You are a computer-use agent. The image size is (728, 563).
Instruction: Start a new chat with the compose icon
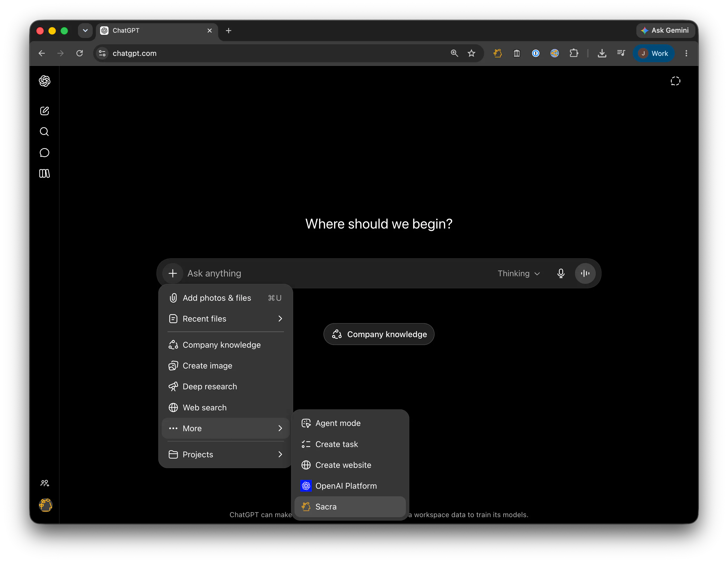point(44,111)
